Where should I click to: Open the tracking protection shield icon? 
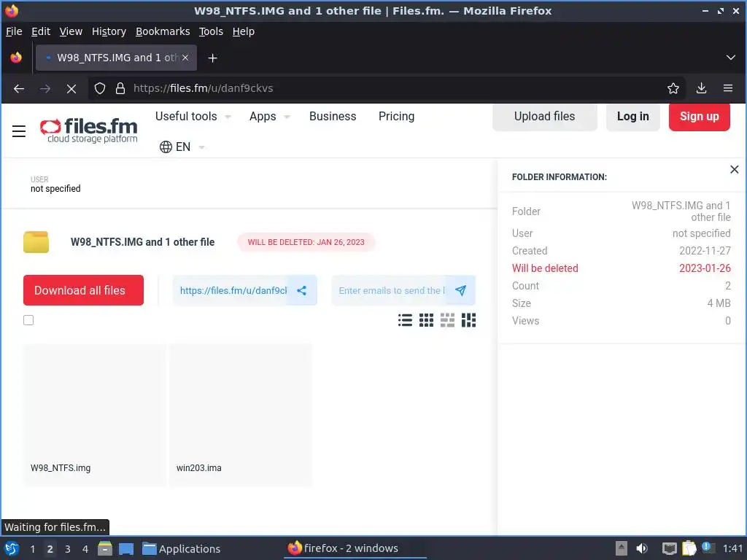[x=99, y=88]
